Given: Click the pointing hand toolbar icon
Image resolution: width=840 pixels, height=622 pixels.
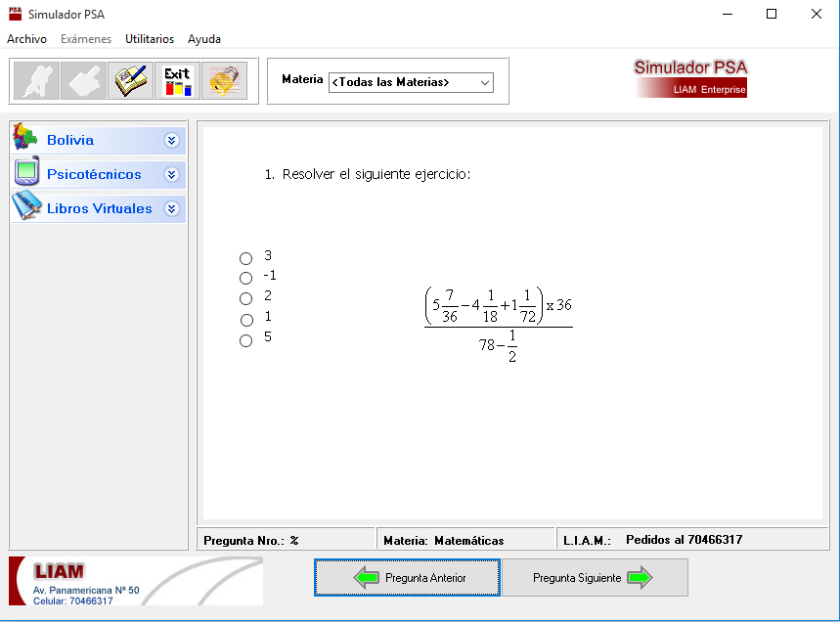Looking at the screenshot, I should tap(83, 80).
